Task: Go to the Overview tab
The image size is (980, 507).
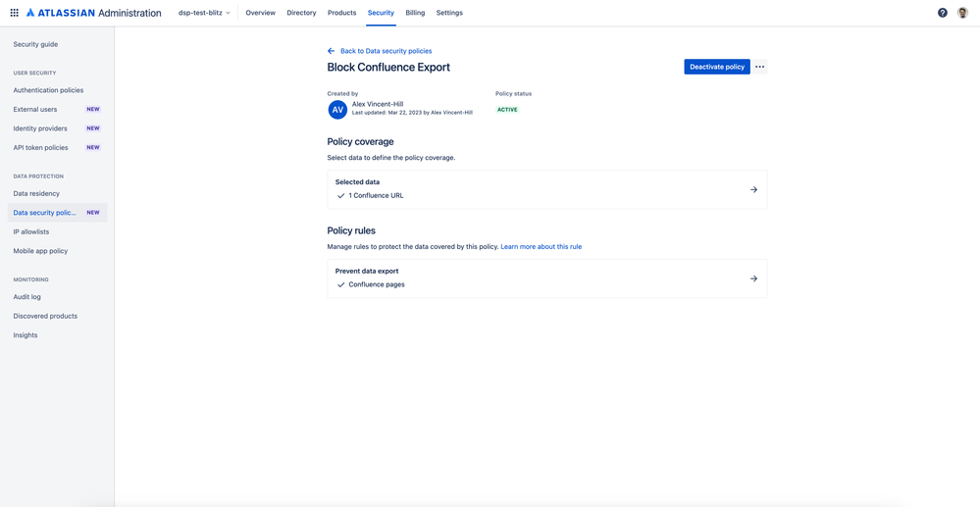Action: point(260,13)
